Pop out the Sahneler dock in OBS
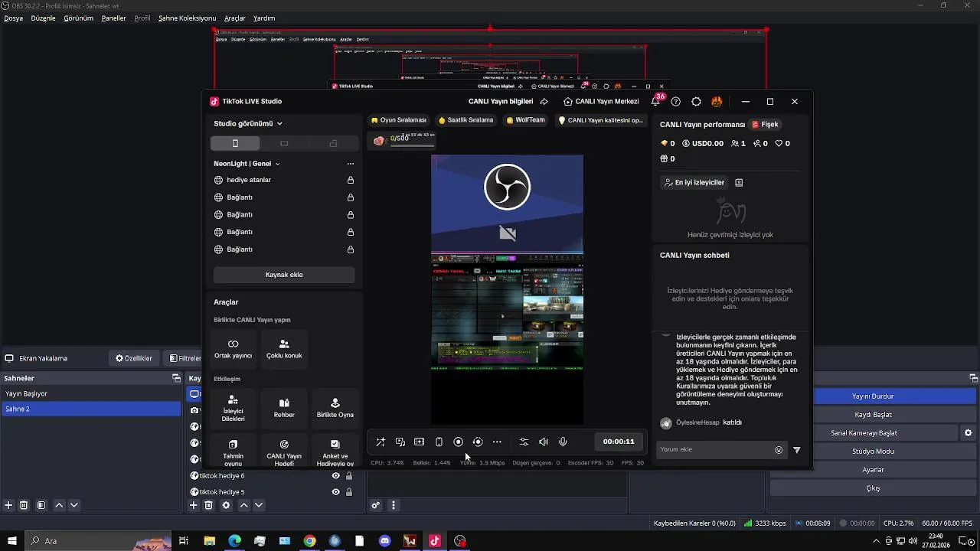980x551 pixels. pyautogui.click(x=176, y=378)
